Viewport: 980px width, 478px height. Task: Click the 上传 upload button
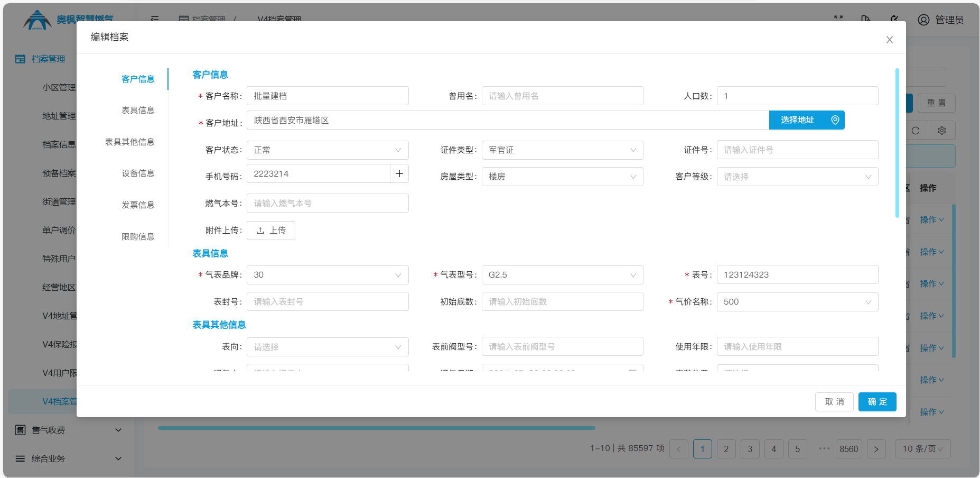[x=271, y=231]
